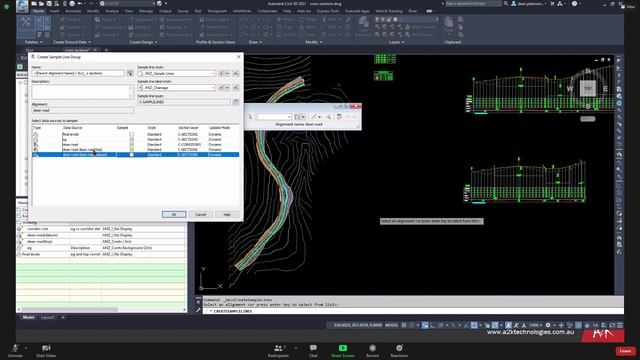Check the Sample box for the final levels row

[131, 134]
